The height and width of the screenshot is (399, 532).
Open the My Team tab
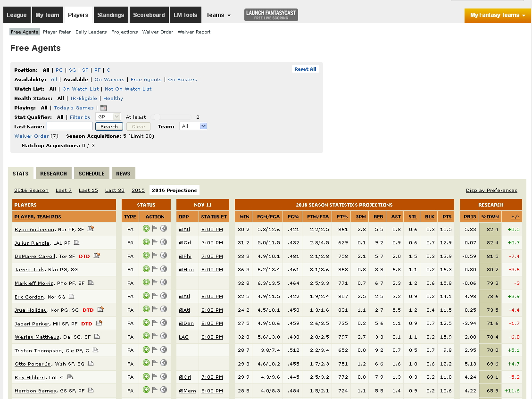pyautogui.click(x=48, y=15)
